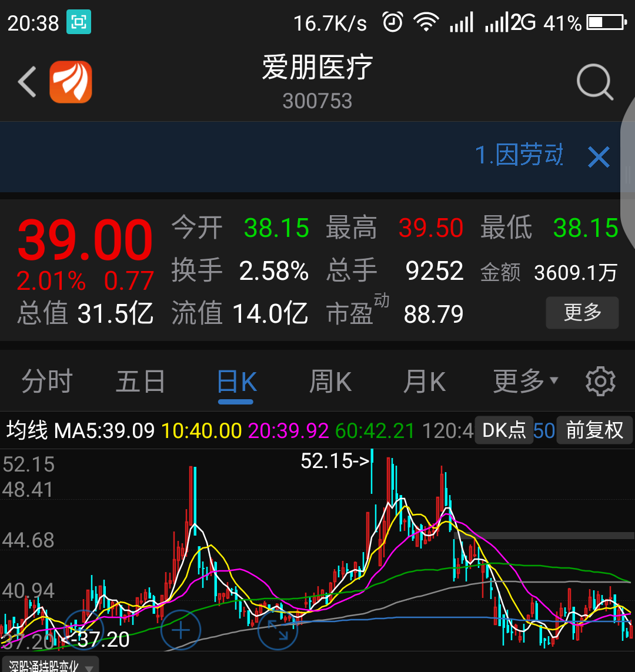
Task: Select the 月K monthly chart tab
Action: [425, 381]
